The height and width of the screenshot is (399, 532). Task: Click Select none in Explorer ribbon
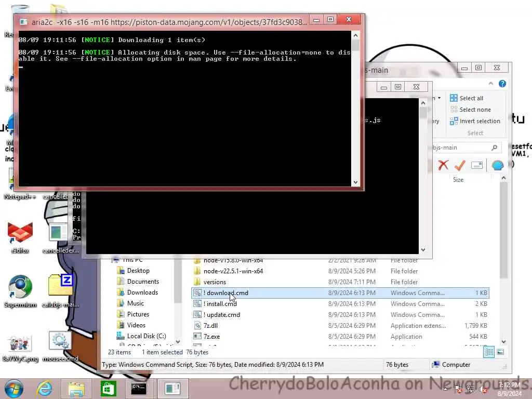point(470,110)
